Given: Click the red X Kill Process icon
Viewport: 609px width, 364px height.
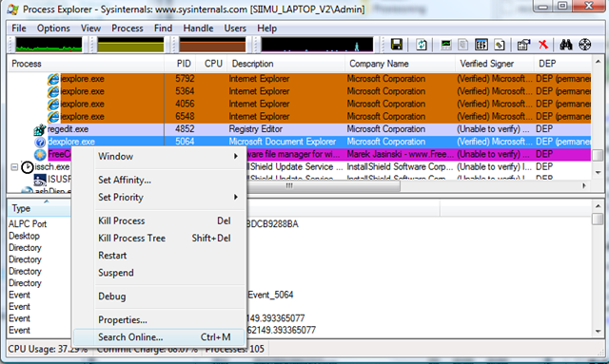Looking at the screenshot, I should tap(543, 45).
